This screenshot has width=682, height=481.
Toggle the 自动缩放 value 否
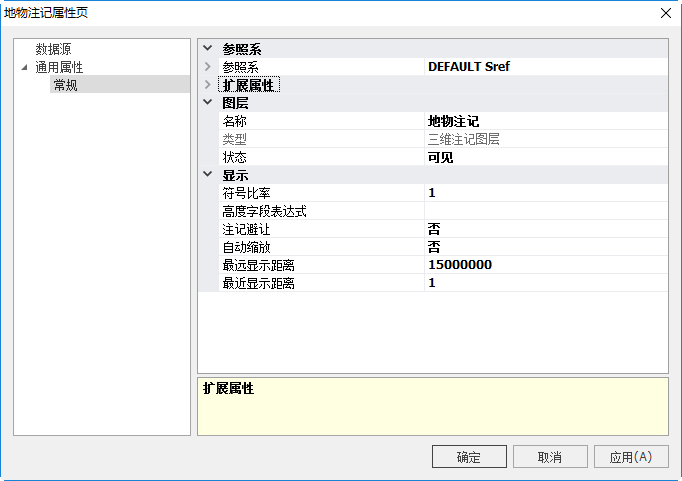click(545, 247)
